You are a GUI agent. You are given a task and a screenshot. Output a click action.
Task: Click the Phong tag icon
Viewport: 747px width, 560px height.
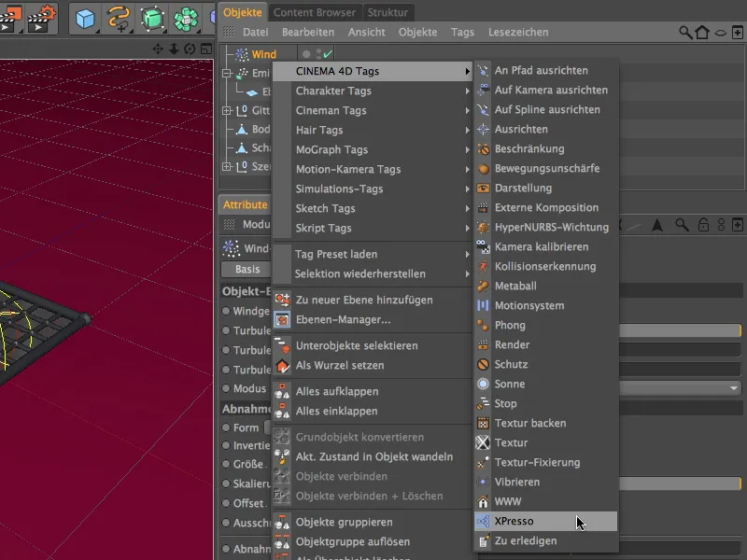coord(483,325)
